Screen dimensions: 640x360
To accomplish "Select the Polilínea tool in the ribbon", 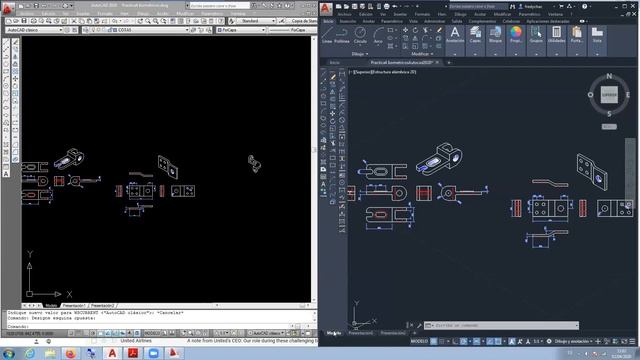I will coord(342,35).
